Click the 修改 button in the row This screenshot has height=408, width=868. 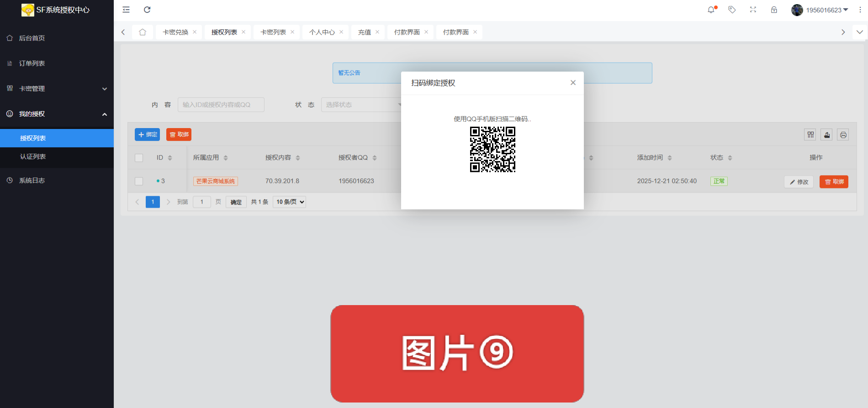coord(799,182)
